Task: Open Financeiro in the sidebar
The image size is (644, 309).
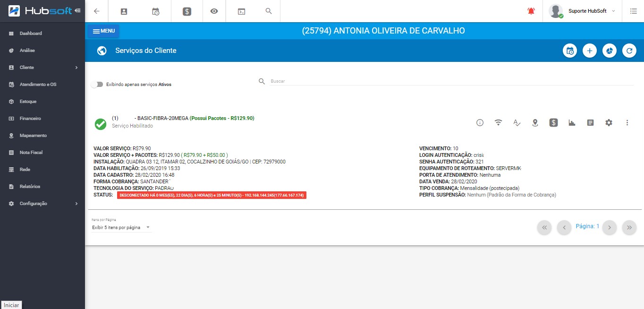Action: click(x=30, y=119)
